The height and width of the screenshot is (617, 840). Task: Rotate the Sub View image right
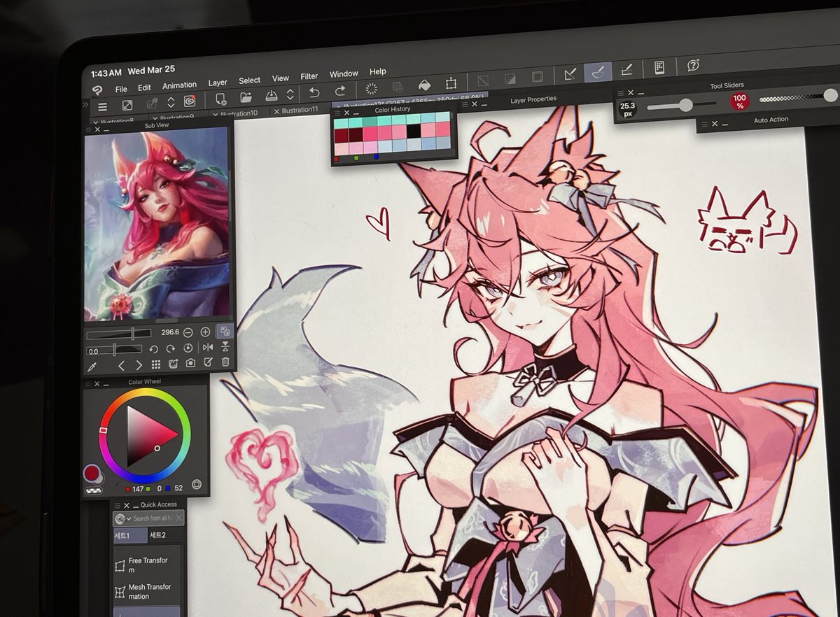pos(171,348)
